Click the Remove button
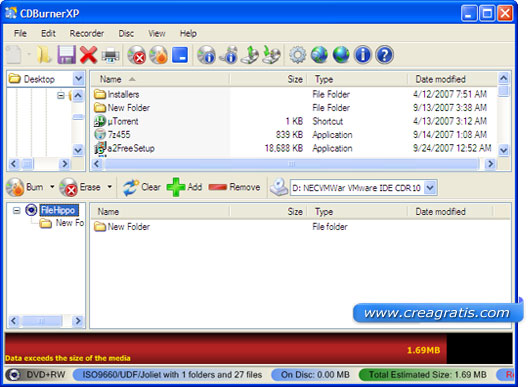 [x=235, y=187]
